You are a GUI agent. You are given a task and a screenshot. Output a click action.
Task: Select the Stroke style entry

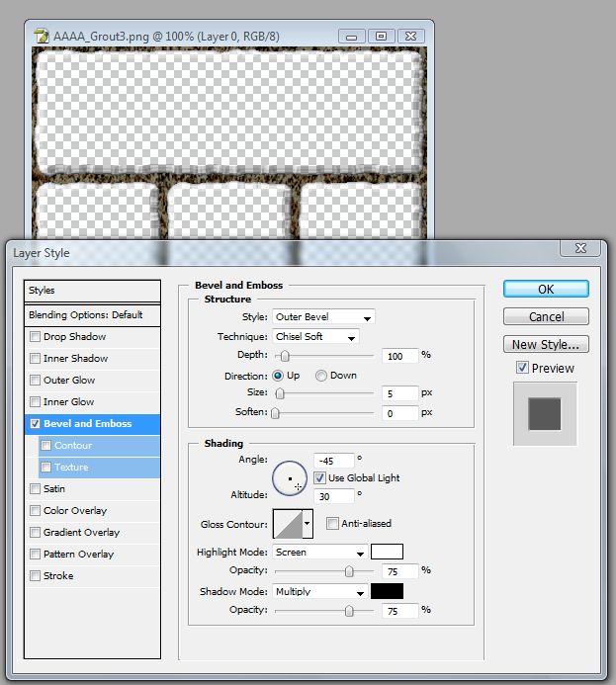coord(58,575)
